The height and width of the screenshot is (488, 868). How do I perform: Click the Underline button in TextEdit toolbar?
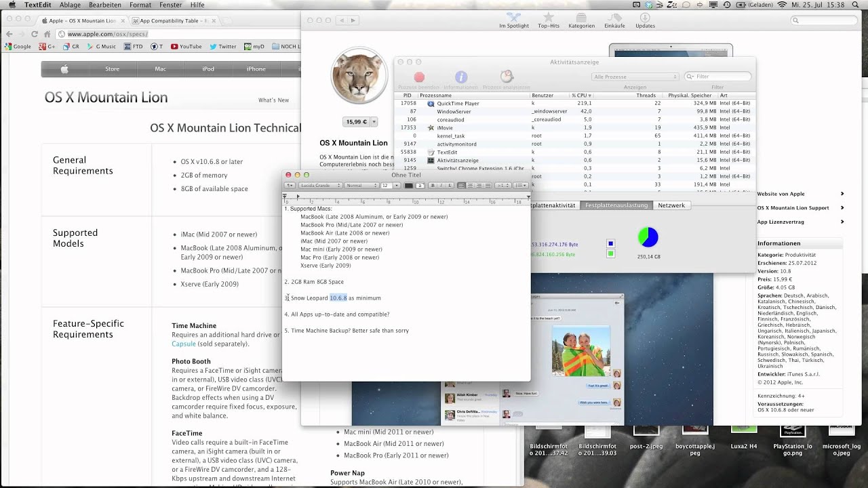(450, 186)
